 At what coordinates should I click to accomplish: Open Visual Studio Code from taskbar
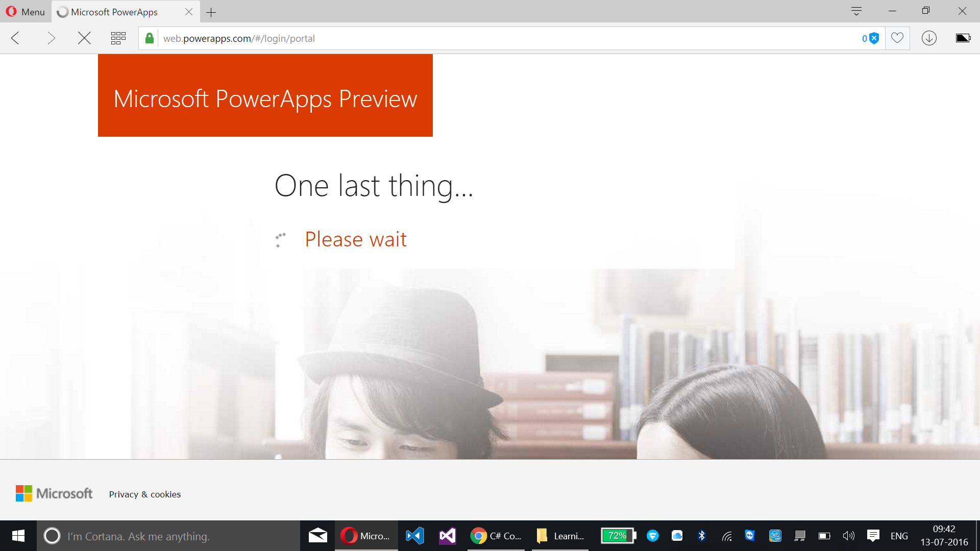(415, 536)
